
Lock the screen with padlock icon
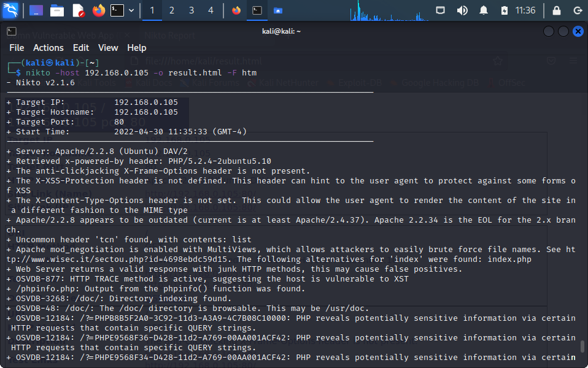(x=557, y=10)
